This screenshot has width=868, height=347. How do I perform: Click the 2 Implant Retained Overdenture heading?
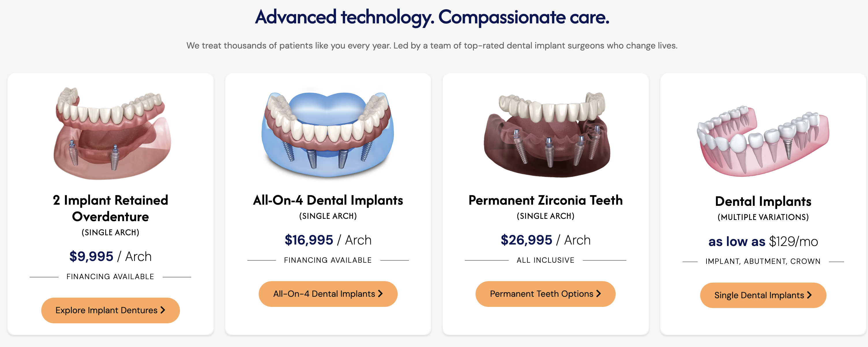[110, 208]
